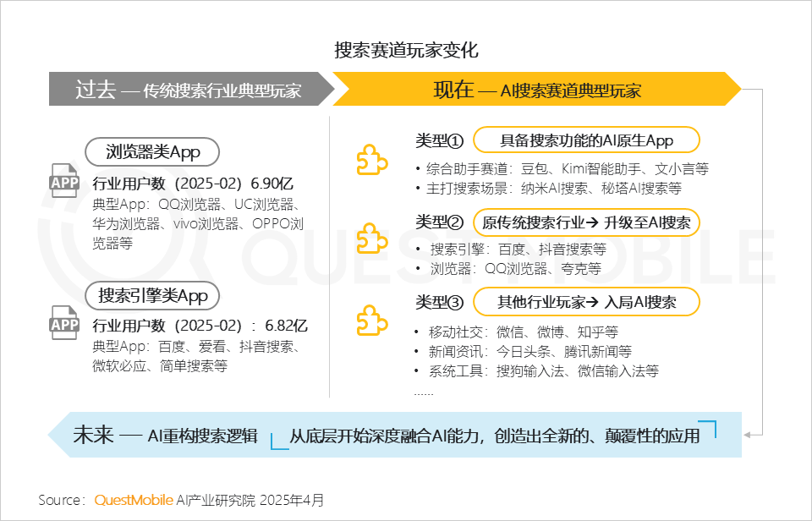Click the APP file icon beside 浏览器类App
The height and width of the screenshot is (521, 812).
(x=64, y=181)
